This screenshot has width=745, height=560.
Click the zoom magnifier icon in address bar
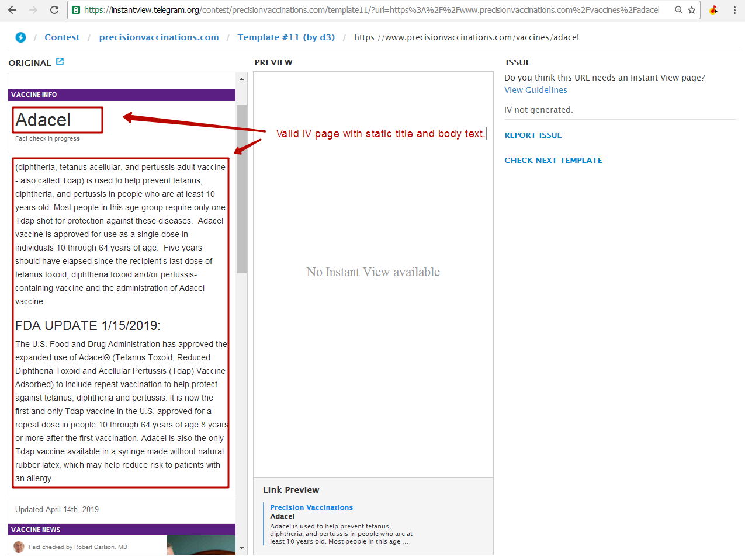pyautogui.click(x=679, y=10)
